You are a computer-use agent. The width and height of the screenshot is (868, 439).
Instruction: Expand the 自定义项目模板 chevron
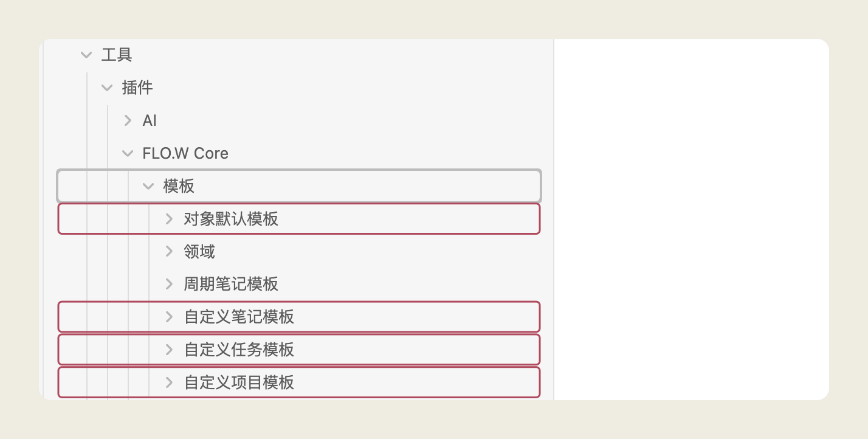(169, 382)
